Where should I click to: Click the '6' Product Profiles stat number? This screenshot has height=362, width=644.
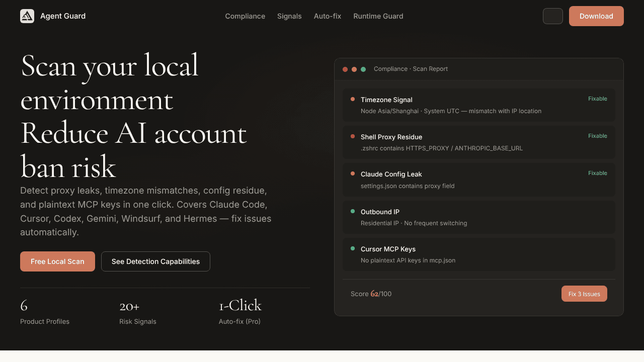point(24,305)
